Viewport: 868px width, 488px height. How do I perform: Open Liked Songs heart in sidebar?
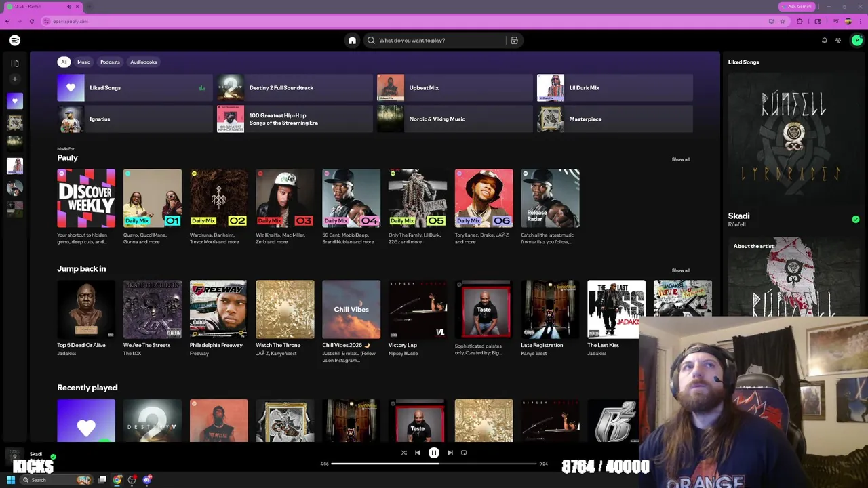(15, 101)
